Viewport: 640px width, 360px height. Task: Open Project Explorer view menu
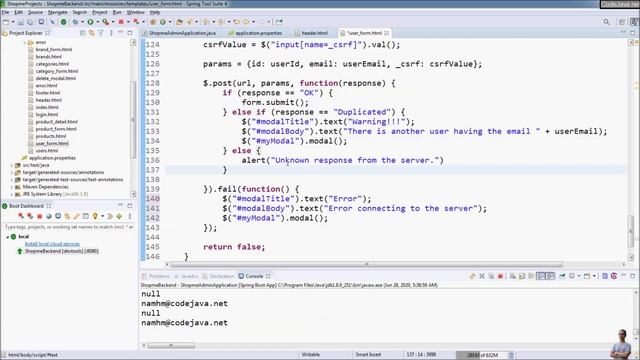click(111, 33)
